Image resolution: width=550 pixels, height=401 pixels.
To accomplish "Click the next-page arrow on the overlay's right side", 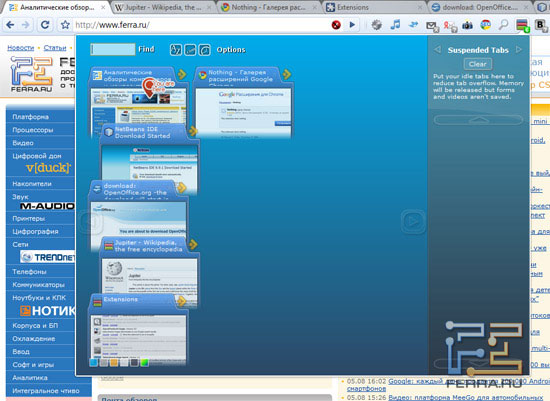I will (x=413, y=221).
